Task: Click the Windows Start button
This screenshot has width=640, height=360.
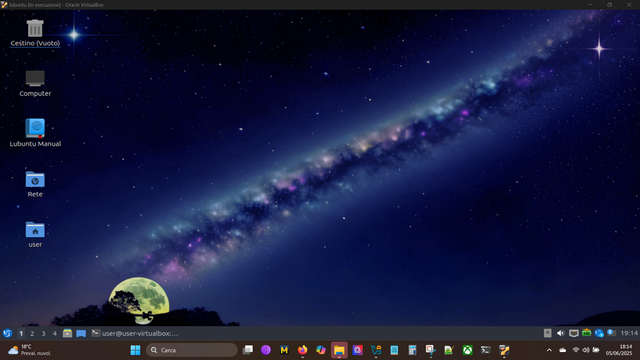Action: [x=136, y=350]
